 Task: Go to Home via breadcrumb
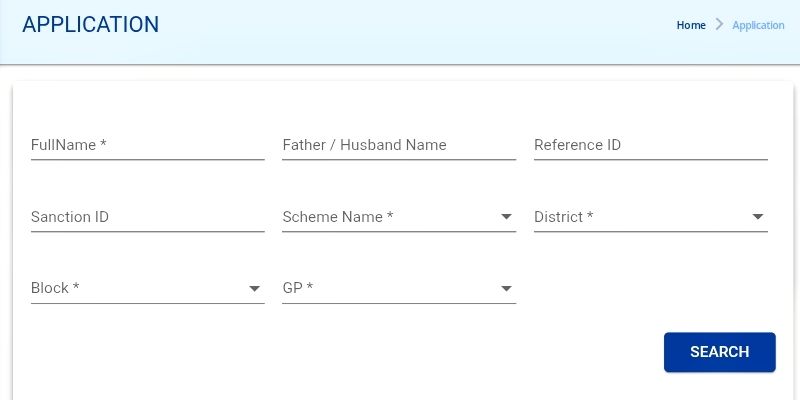pos(691,25)
